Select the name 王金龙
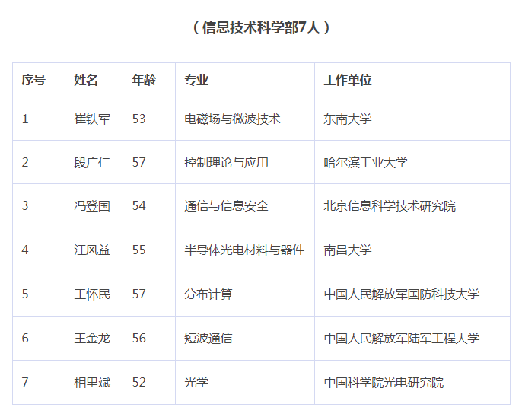Viewport: 522px width, 420px height. 92,339
